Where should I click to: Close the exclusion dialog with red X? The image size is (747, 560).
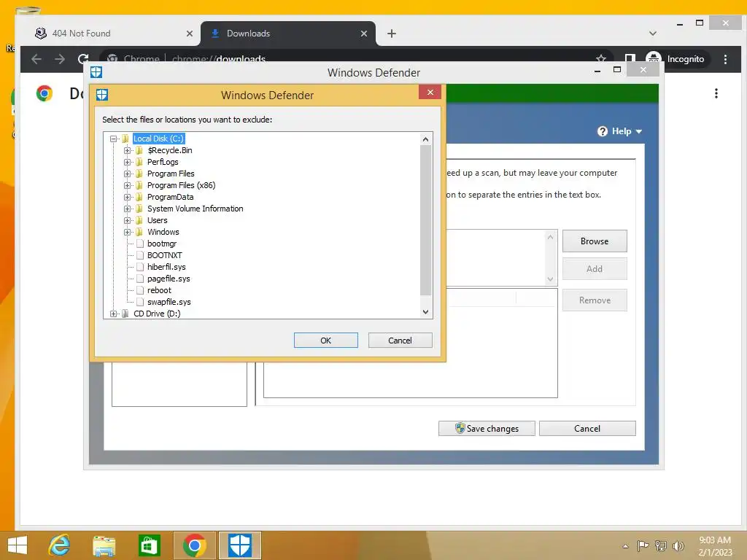pos(430,93)
